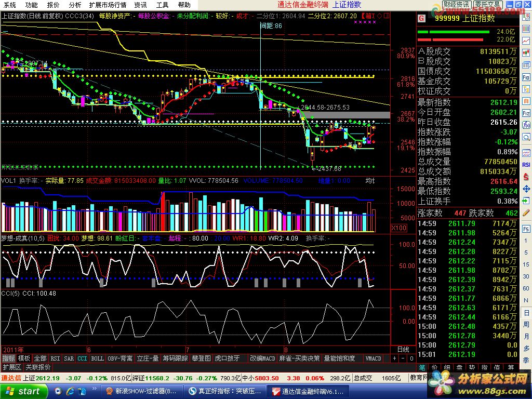The image size is (532, 399).
Task: Click the plus add-window button
Action: click(394, 358)
